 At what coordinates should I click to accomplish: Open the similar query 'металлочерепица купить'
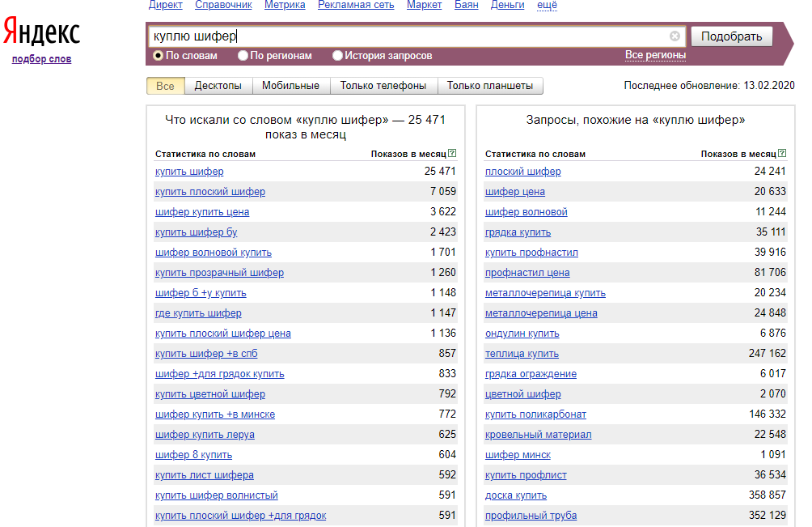pyautogui.click(x=545, y=293)
